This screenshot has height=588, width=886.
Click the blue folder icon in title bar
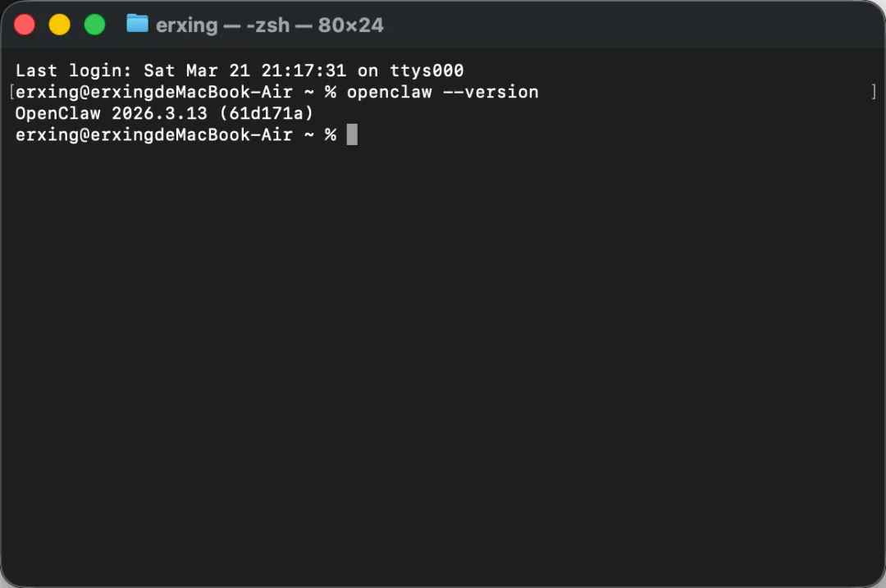point(137,24)
